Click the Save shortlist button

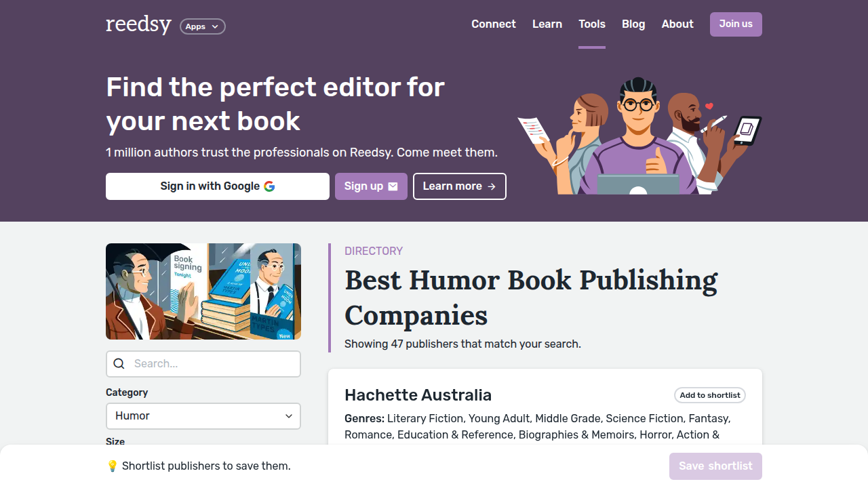pos(715,466)
